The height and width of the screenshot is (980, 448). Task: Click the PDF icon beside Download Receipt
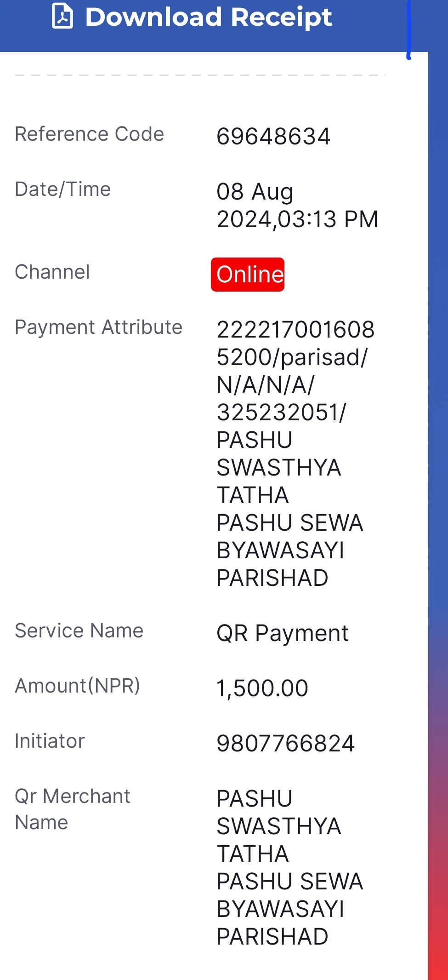pyautogui.click(x=62, y=16)
